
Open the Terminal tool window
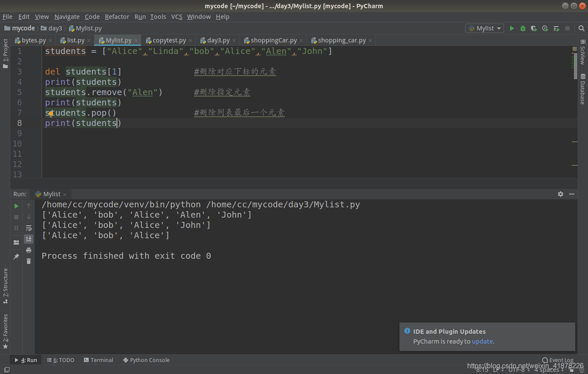tap(98, 360)
